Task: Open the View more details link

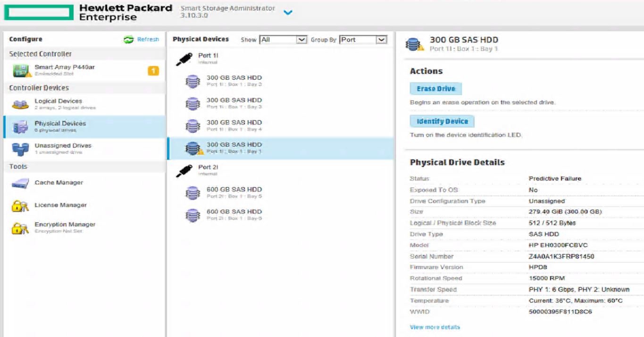Action: click(x=435, y=327)
